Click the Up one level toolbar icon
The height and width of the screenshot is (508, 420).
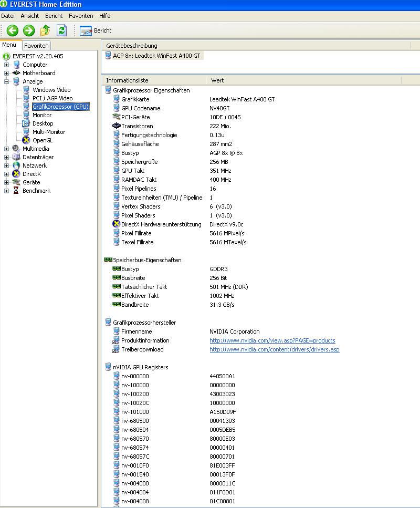click(x=45, y=30)
